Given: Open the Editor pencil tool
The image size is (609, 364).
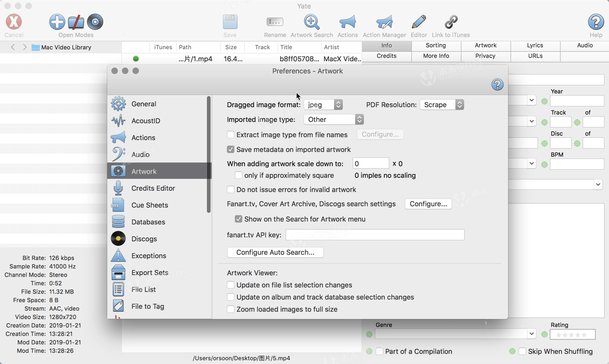Looking at the screenshot, I should tap(418, 22).
